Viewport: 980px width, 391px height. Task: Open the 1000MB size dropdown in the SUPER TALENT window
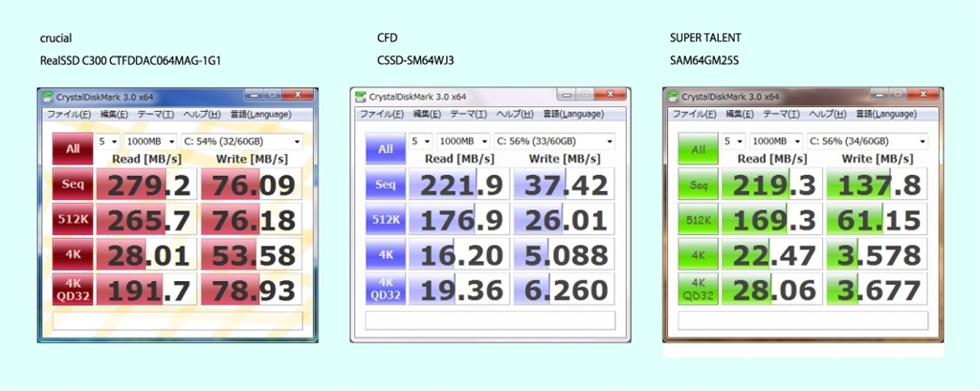[775, 141]
